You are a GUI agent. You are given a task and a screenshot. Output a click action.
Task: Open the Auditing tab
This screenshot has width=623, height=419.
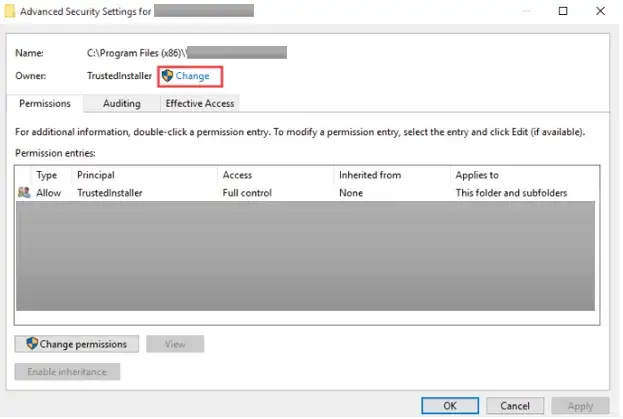click(122, 104)
